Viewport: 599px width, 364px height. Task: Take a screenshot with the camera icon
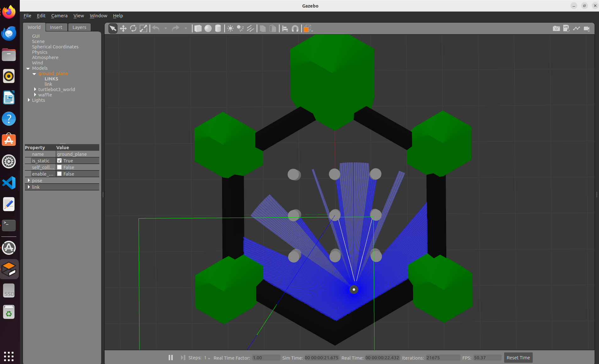click(556, 28)
